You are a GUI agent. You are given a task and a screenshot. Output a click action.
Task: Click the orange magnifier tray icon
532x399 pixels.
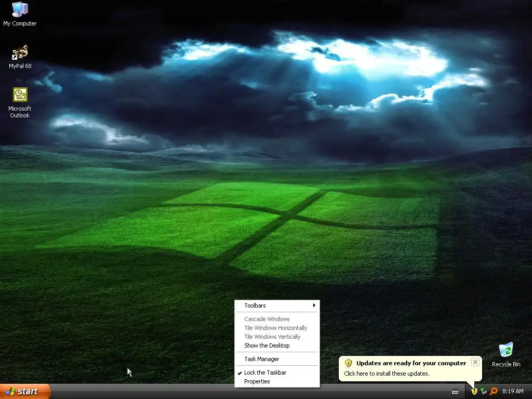[x=494, y=391]
